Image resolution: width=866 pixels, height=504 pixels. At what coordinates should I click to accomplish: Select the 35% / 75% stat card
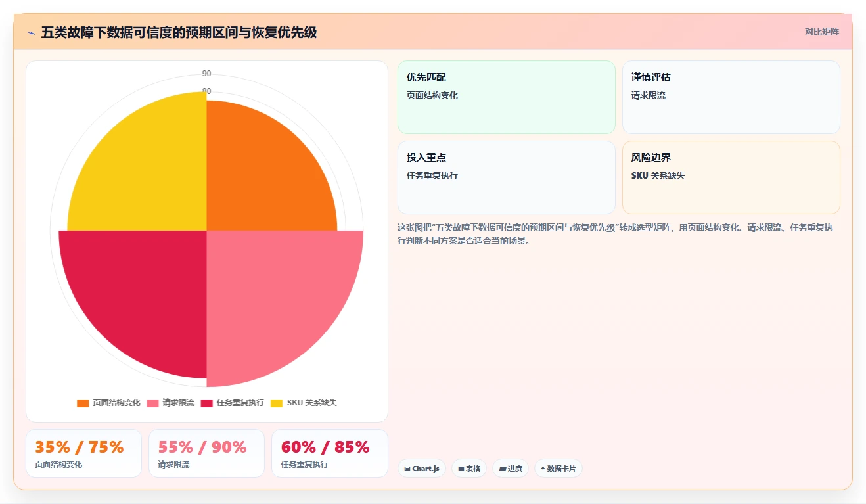[83, 453]
